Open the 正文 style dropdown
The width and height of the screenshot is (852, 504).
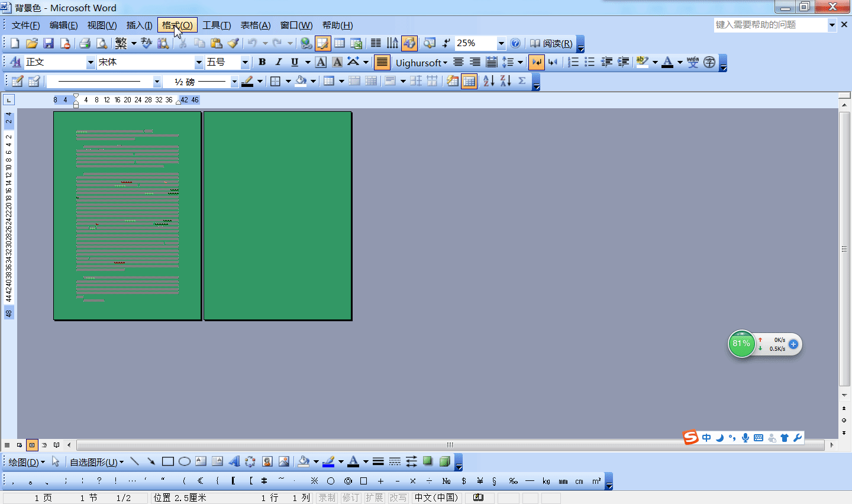(x=91, y=62)
